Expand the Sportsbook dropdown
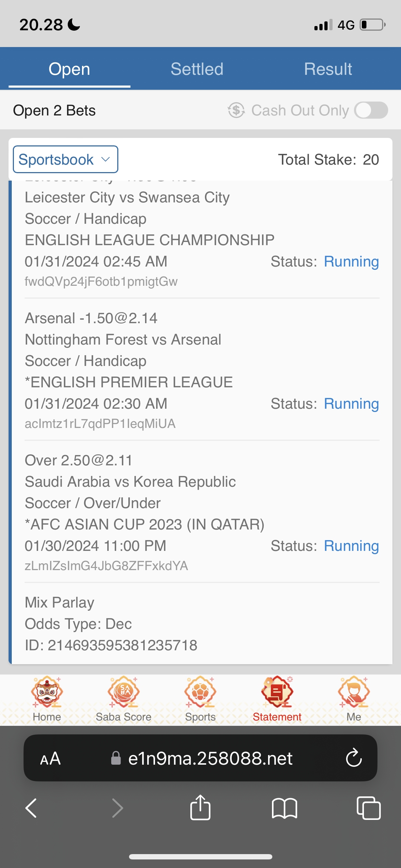This screenshot has width=401, height=868. coord(66,159)
